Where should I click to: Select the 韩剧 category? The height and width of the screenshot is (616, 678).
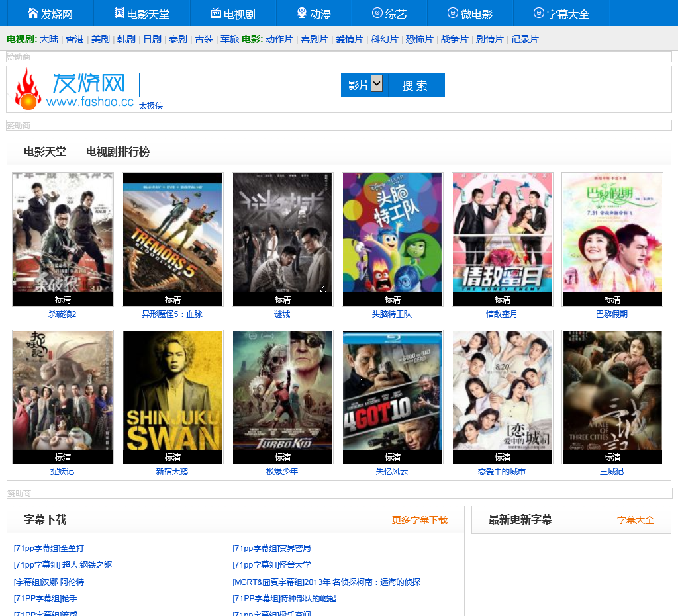126,39
